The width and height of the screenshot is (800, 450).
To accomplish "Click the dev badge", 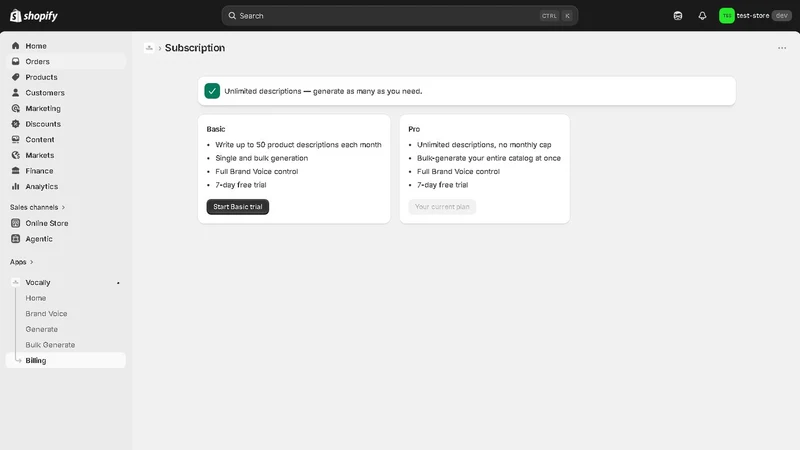I will click(782, 16).
